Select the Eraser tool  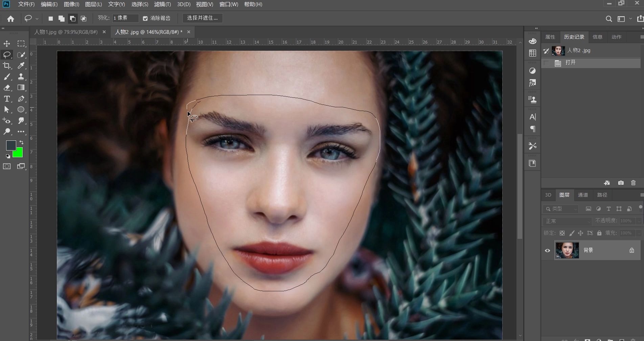tap(7, 88)
